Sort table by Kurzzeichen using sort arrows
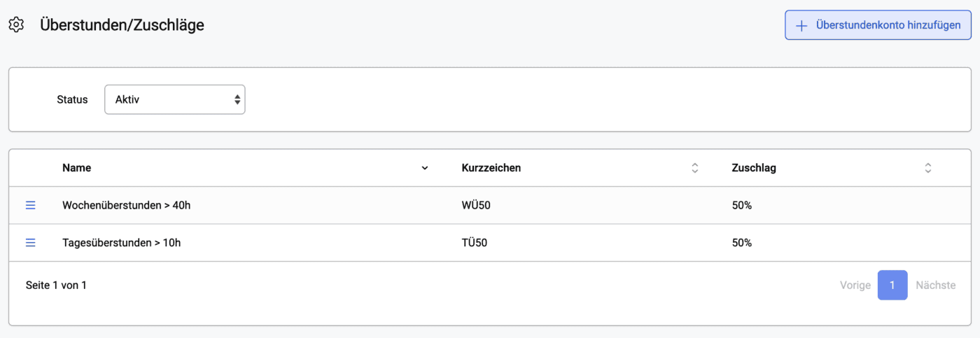Image resolution: width=980 pixels, height=338 pixels. pyautogui.click(x=695, y=168)
